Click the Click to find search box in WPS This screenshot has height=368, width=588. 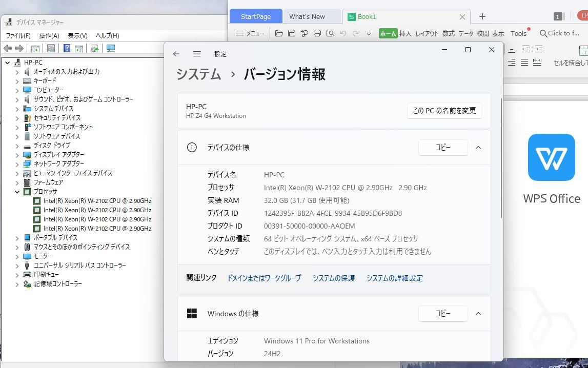tap(559, 33)
